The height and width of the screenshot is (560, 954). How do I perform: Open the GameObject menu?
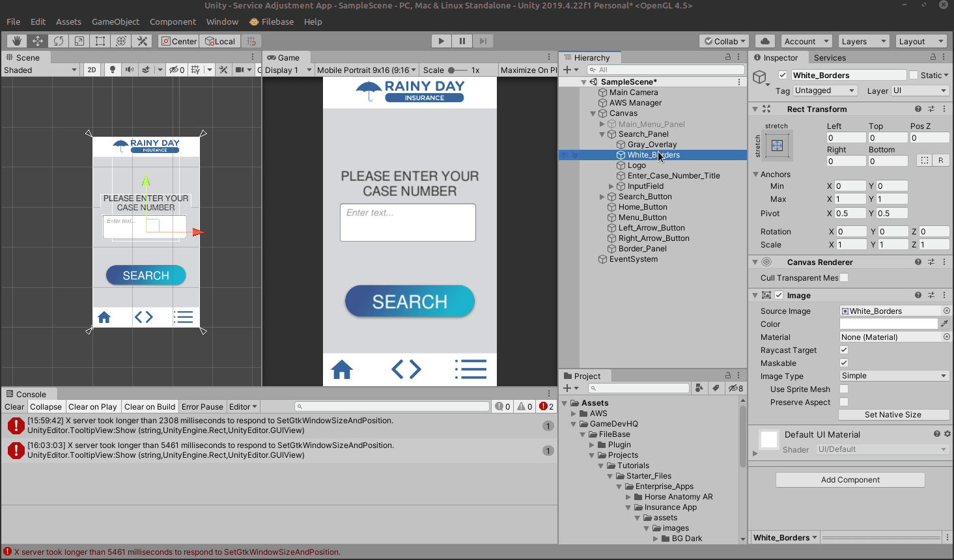[115, 21]
